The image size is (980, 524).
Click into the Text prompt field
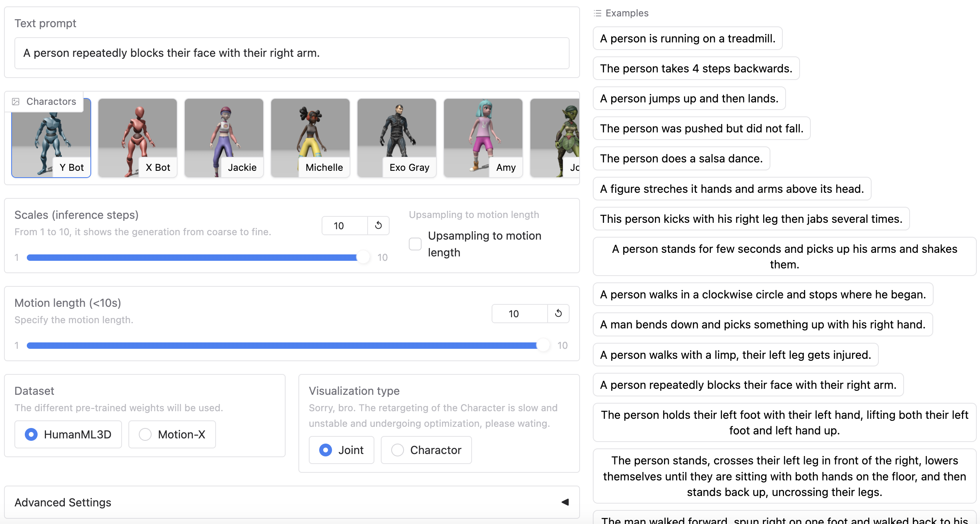(x=292, y=53)
